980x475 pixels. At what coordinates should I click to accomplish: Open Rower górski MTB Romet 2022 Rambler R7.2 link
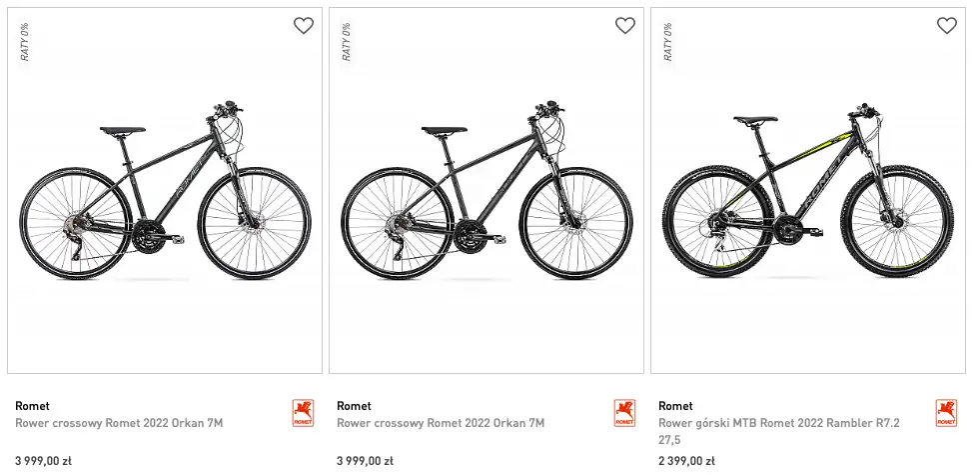click(778, 423)
